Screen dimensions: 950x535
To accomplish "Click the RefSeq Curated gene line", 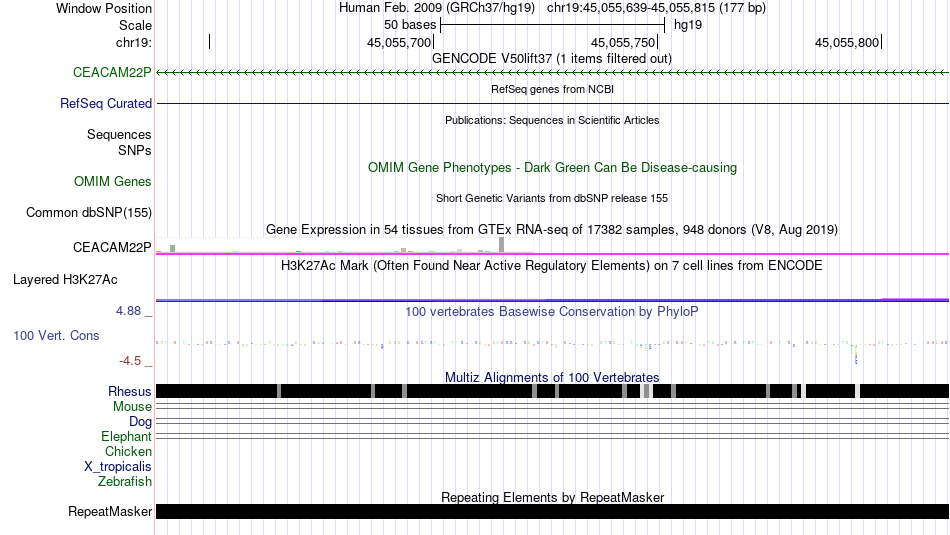I will [x=553, y=104].
